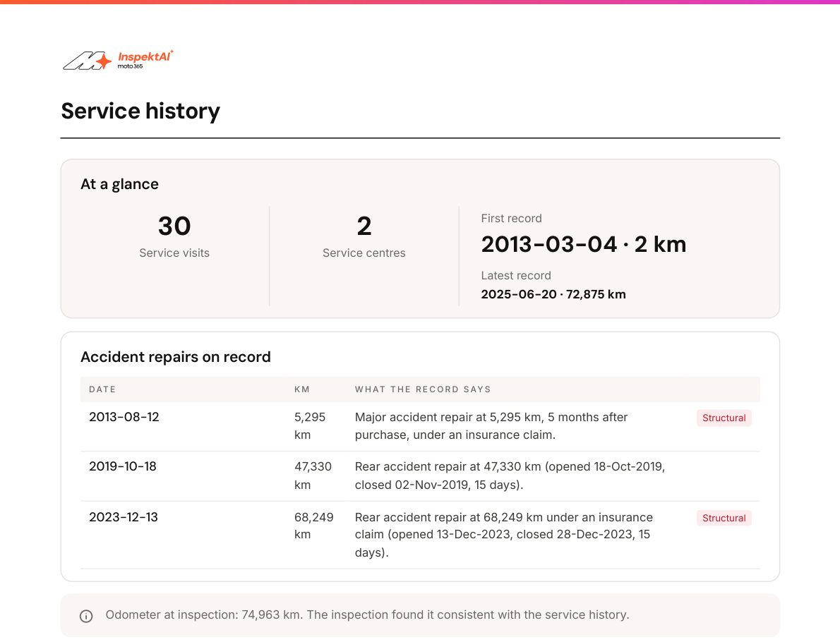Click the Service history heading

pos(140,111)
